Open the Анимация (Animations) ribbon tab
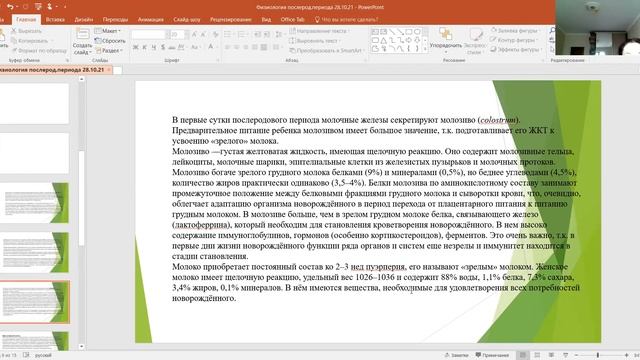 pos(151,19)
